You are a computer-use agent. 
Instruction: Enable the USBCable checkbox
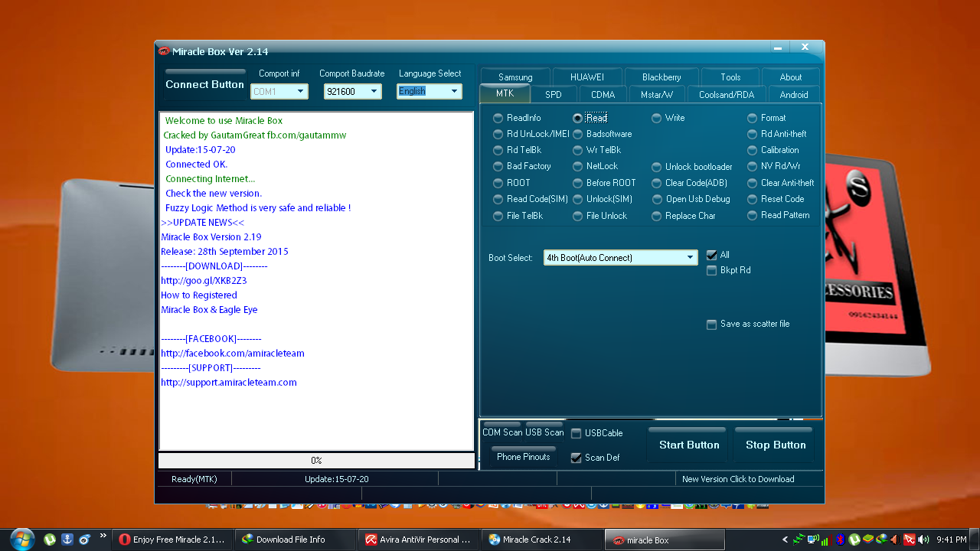tap(577, 434)
